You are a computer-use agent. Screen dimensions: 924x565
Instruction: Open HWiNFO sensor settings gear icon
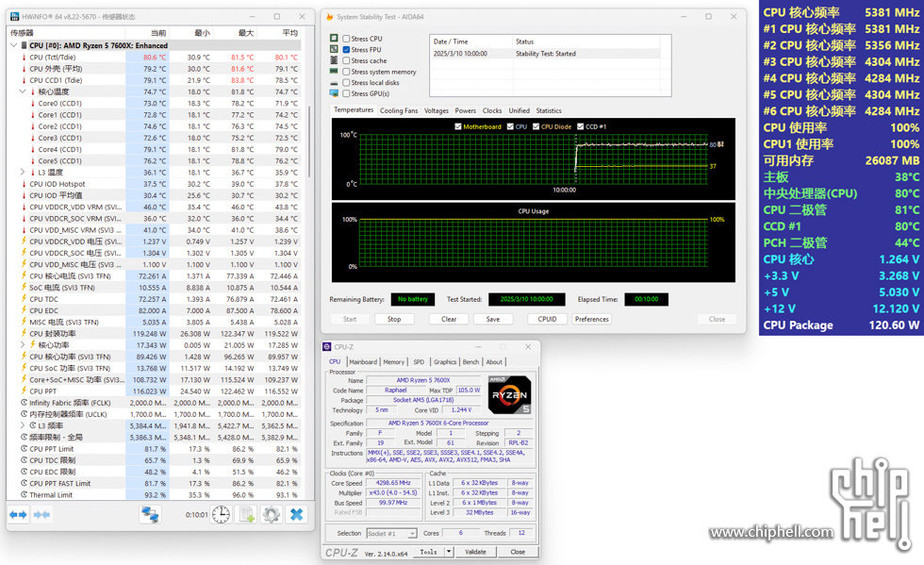coord(272,515)
